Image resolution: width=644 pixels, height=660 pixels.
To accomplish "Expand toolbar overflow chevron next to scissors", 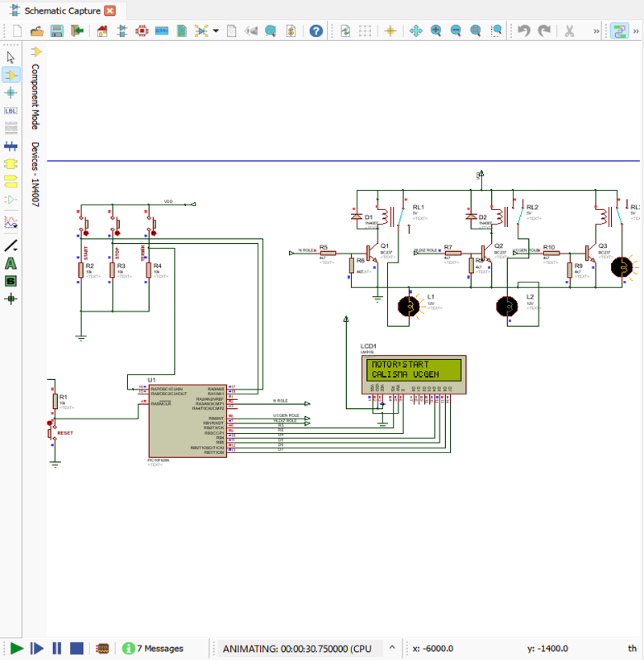I will click(597, 31).
